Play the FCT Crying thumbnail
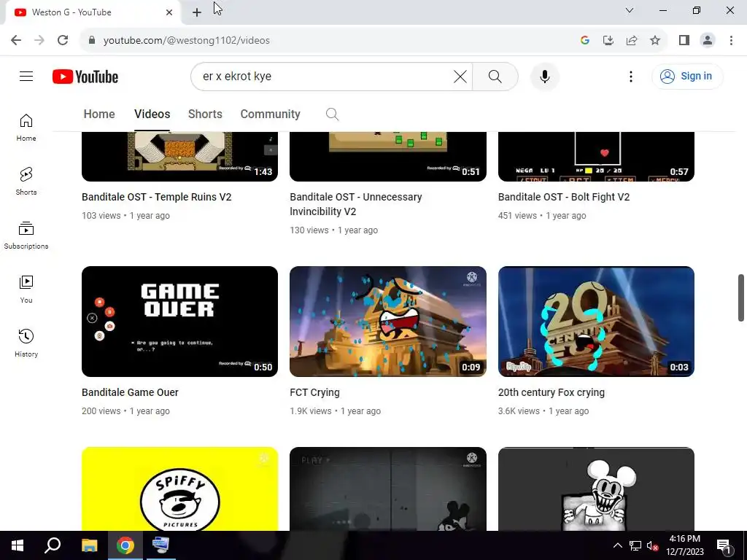Viewport: 747px width, 560px height. [x=388, y=322]
